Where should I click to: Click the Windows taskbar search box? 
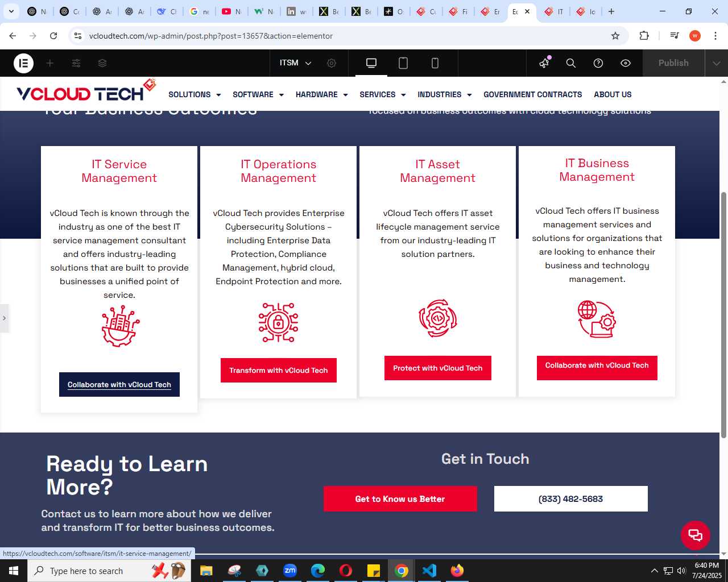[110, 571]
